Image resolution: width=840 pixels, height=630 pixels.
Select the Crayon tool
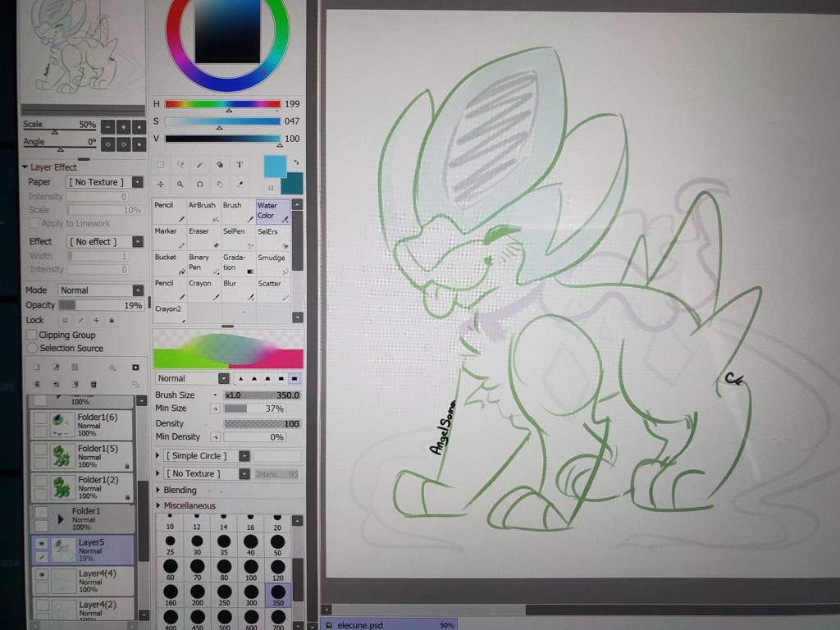[203, 290]
